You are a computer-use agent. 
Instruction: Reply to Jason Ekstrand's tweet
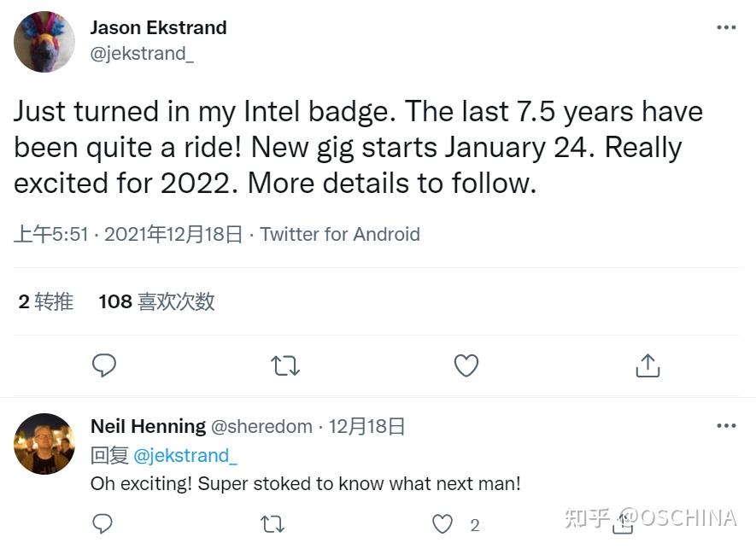pos(103,365)
